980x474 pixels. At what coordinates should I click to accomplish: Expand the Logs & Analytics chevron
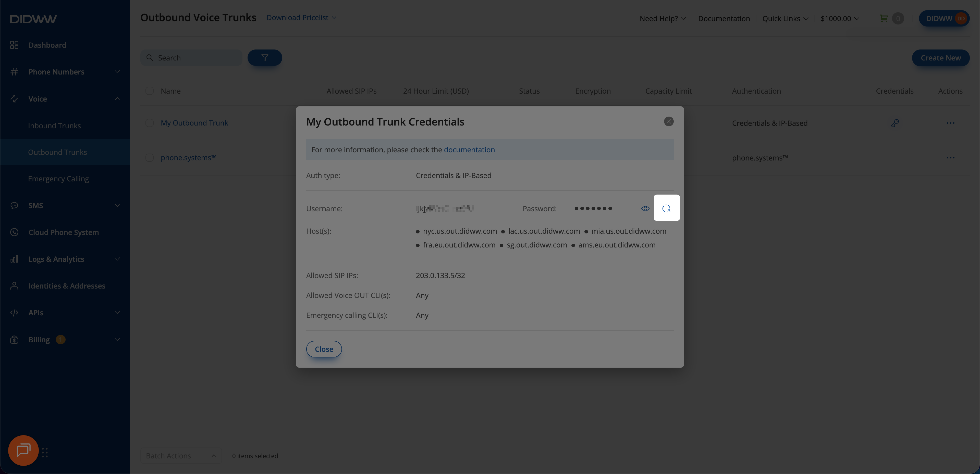pos(117,259)
